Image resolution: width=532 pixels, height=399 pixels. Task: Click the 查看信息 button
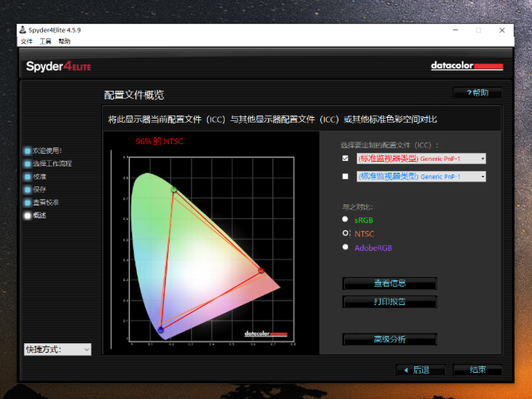pyautogui.click(x=390, y=283)
